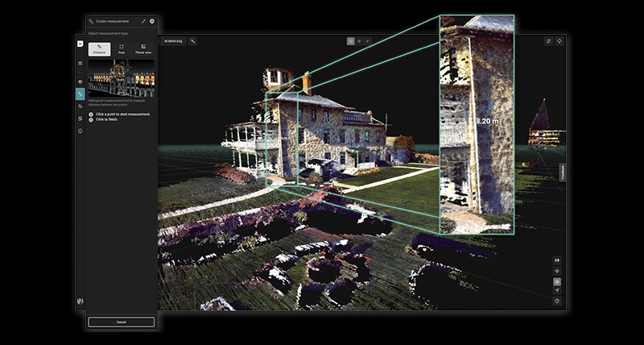
Task: Select the Distance measurement type
Action: pos(99,48)
